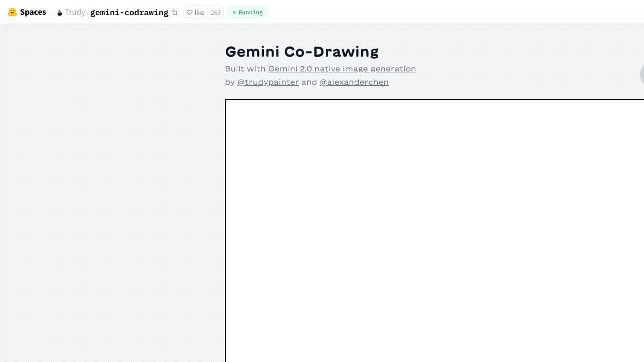The height and width of the screenshot is (362, 644).
Task: Open Gemini 2.0 native image generation link
Action: coord(342,69)
